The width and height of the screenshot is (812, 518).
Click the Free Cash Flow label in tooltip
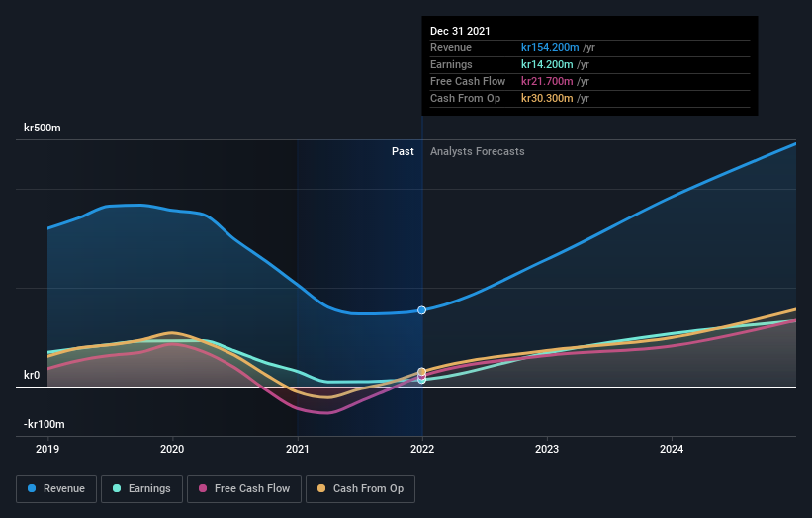(468, 81)
